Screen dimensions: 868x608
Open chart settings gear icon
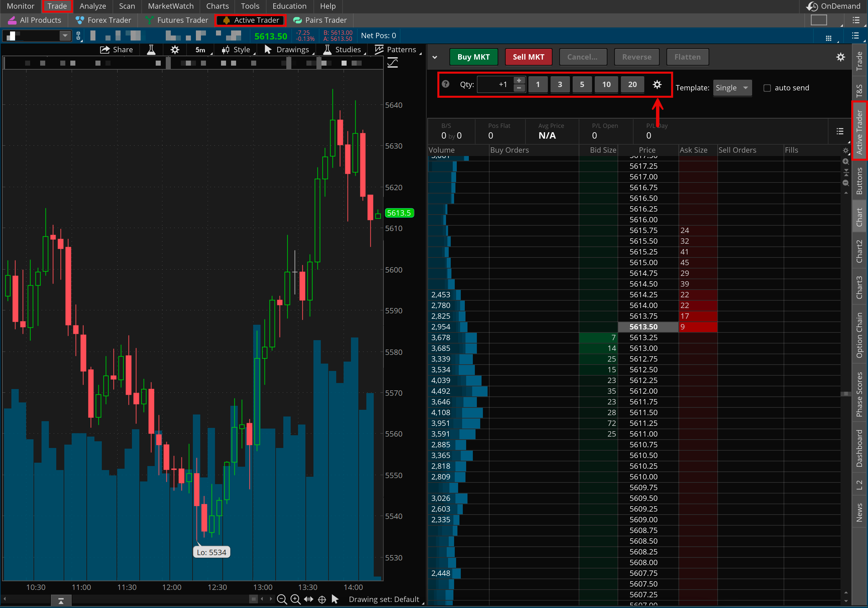[175, 50]
